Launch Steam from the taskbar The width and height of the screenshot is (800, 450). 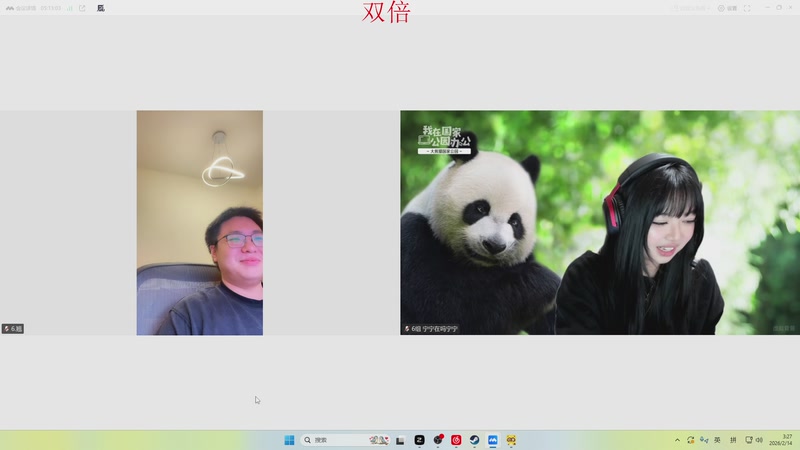[x=474, y=440]
